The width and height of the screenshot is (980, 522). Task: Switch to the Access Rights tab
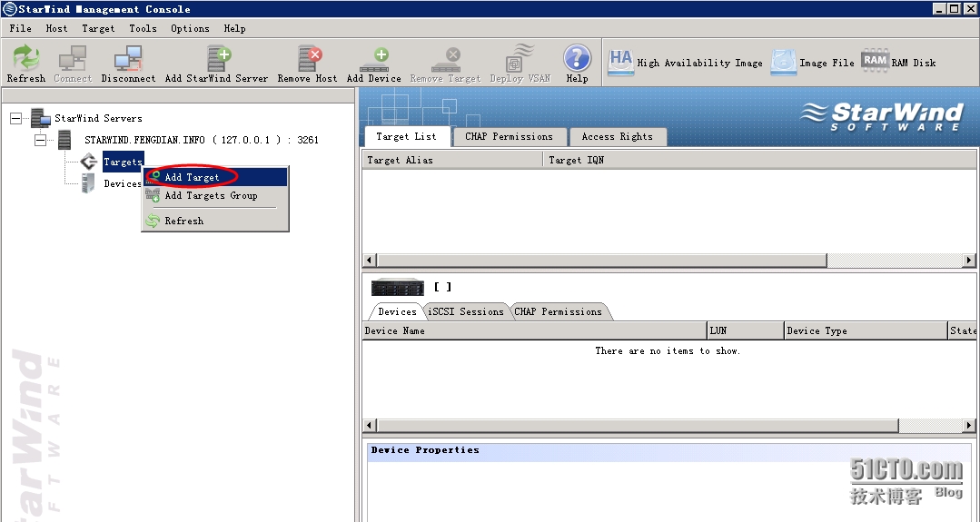click(x=618, y=137)
